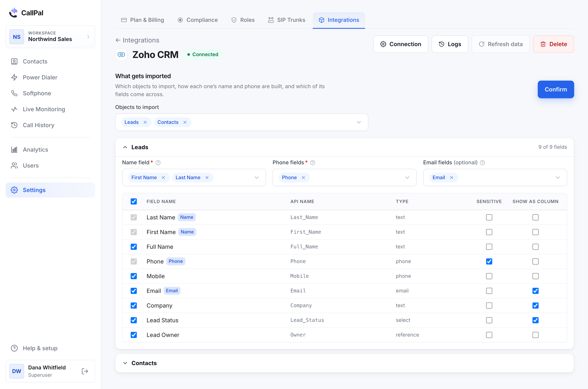The height and width of the screenshot is (389, 588).
Task: Mark Lead Status as Sensitive
Action: click(x=489, y=320)
